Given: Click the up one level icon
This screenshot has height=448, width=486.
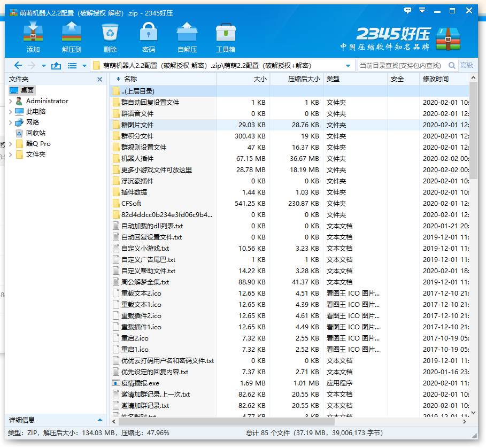Looking at the screenshot, I should pyautogui.click(x=56, y=65).
